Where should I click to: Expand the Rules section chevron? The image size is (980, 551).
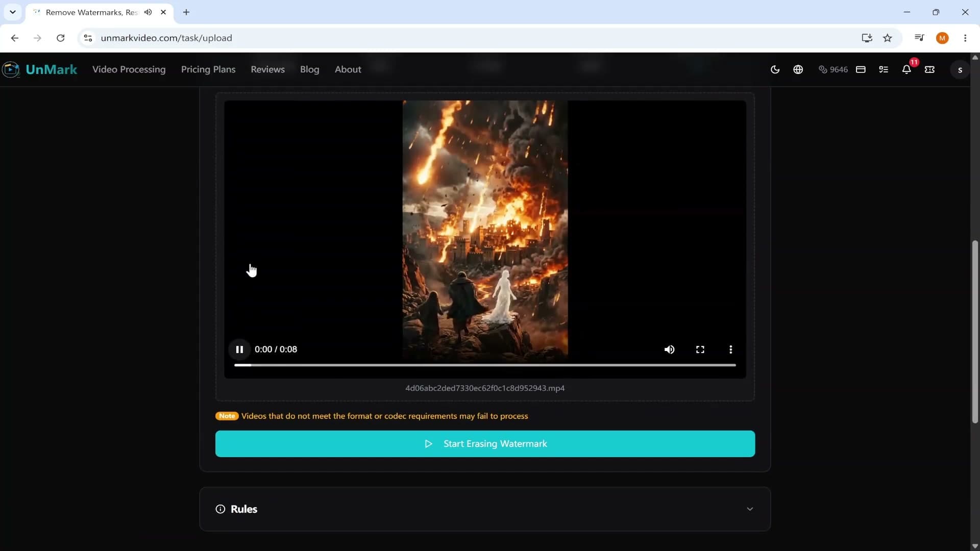point(750,509)
